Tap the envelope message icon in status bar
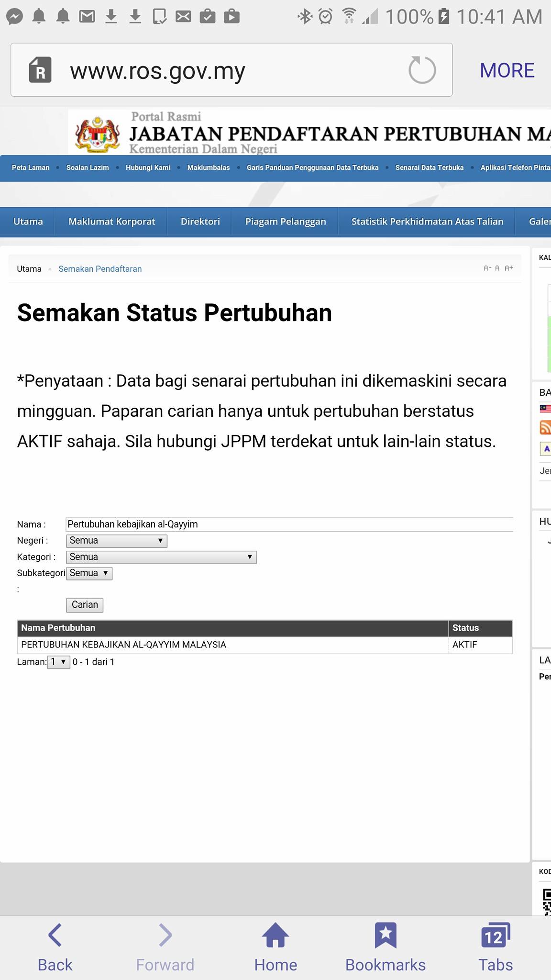551x980 pixels. tap(183, 17)
